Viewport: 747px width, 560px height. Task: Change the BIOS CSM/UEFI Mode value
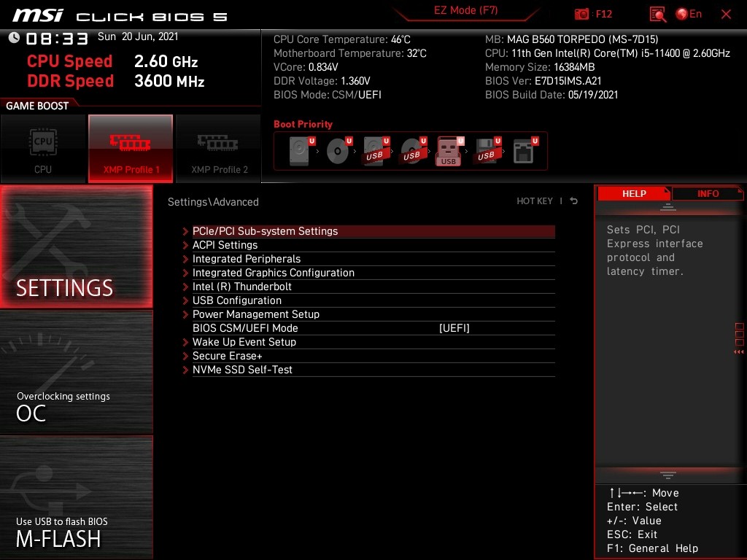pyautogui.click(x=454, y=328)
